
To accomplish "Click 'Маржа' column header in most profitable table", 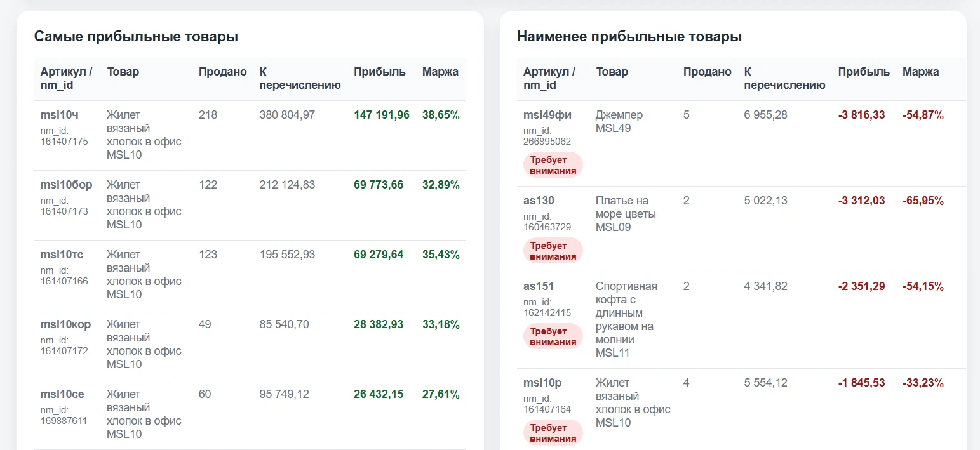I will click(440, 72).
